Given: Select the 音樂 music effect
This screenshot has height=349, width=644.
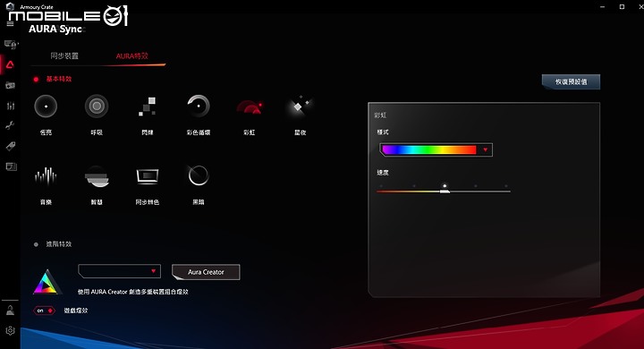Looking at the screenshot, I should 46,176.
